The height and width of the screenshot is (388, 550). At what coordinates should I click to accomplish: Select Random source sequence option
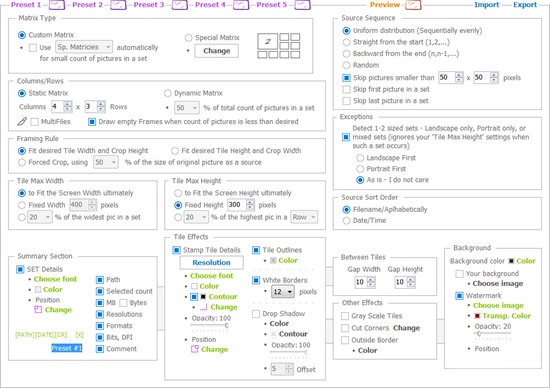coord(346,65)
